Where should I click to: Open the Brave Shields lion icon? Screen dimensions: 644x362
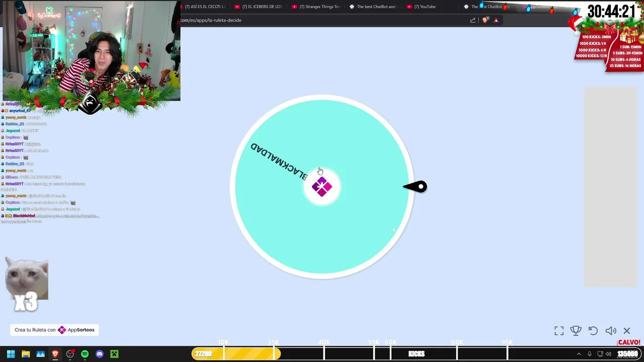(x=485, y=20)
